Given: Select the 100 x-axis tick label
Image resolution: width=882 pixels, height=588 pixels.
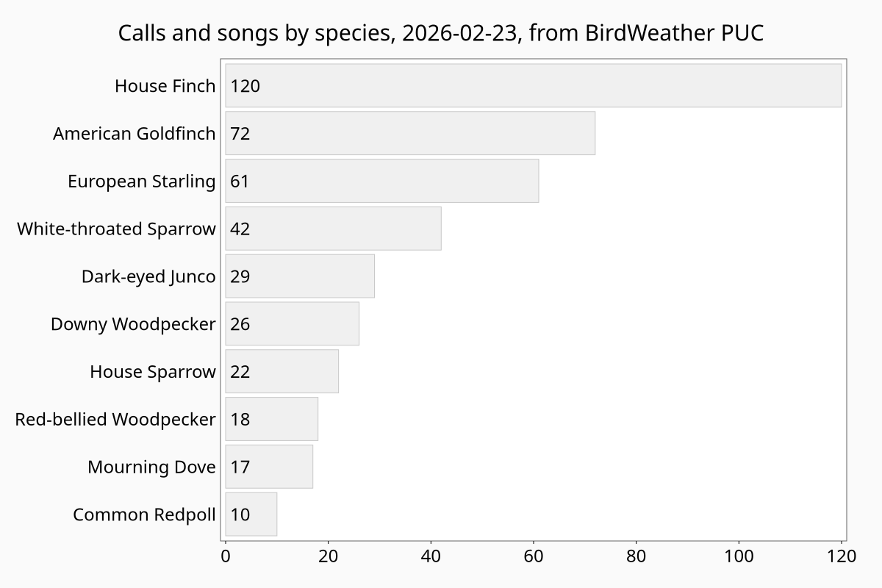Looking at the screenshot, I should coord(739,556).
